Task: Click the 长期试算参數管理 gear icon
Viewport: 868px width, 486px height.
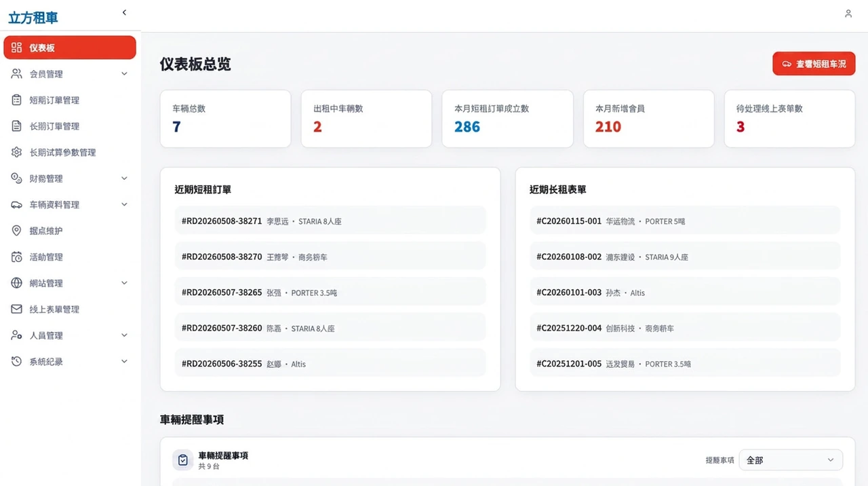Action: pyautogui.click(x=17, y=152)
